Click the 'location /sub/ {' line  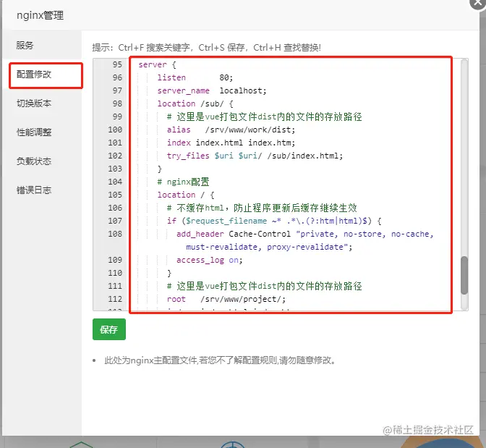195,103
